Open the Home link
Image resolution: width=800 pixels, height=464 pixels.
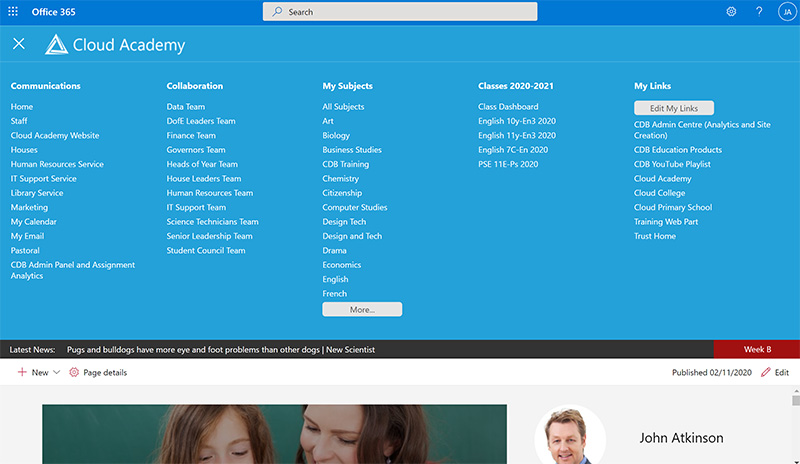click(x=22, y=107)
